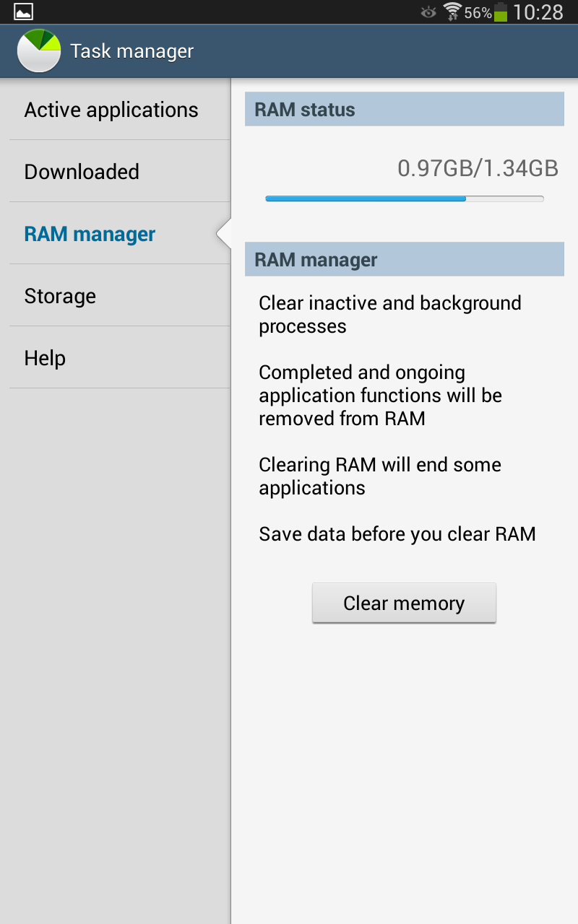Image resolution: width=578 pixels, height=924 pixels.
Task: Tap the Task manager pie chart icon
Action: (x=39, y=51)
